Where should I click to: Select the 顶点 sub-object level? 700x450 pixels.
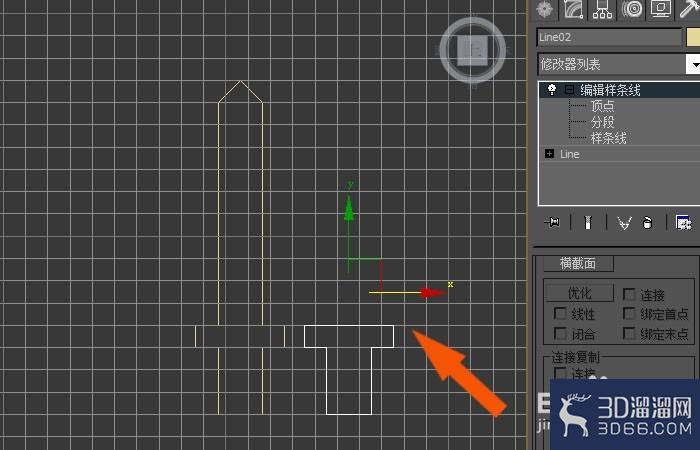(602, 106)
